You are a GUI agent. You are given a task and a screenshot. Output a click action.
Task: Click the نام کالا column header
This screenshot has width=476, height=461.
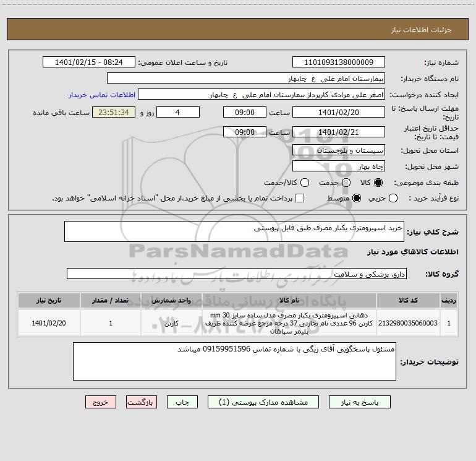[x=289, y=300]
